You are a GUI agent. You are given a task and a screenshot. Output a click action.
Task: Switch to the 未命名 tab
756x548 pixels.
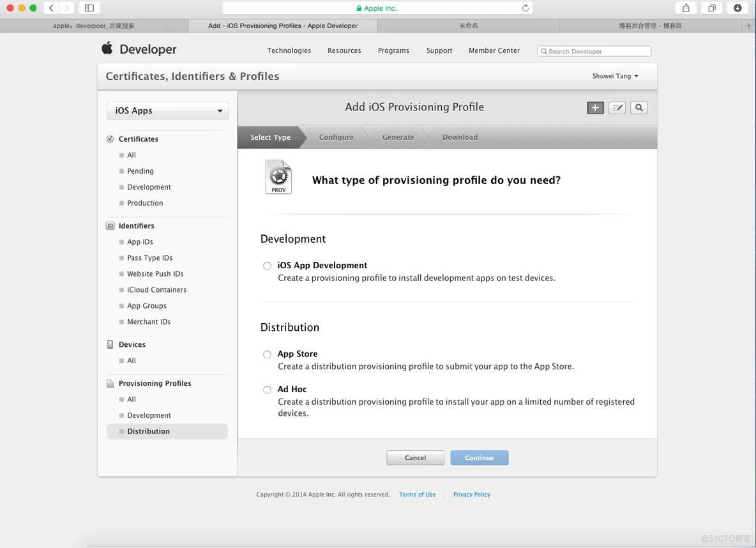(468, 26)
